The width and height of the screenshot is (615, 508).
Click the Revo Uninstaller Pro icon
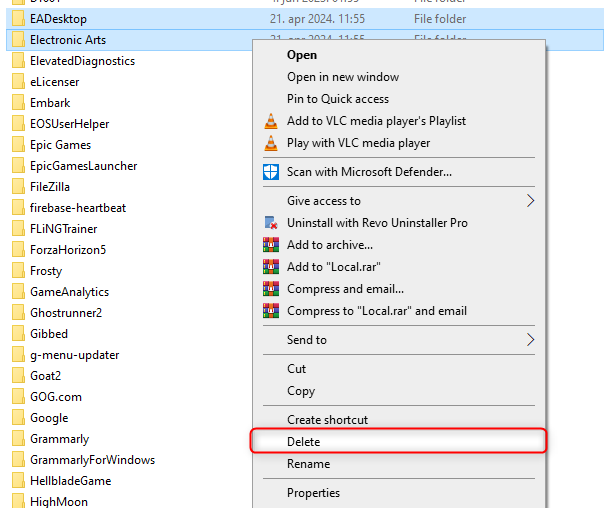pyautogui.click(x=271, y=223)
